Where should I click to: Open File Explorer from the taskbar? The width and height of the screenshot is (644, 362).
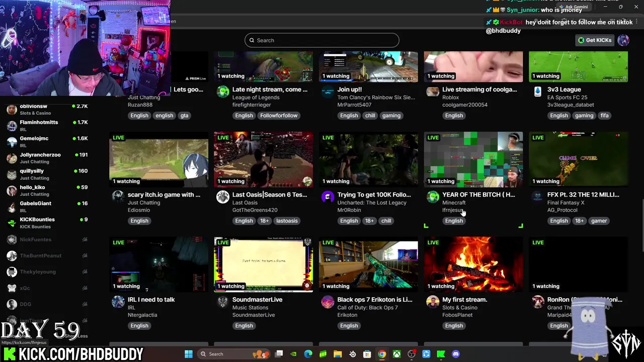click(x=338, y=354)
